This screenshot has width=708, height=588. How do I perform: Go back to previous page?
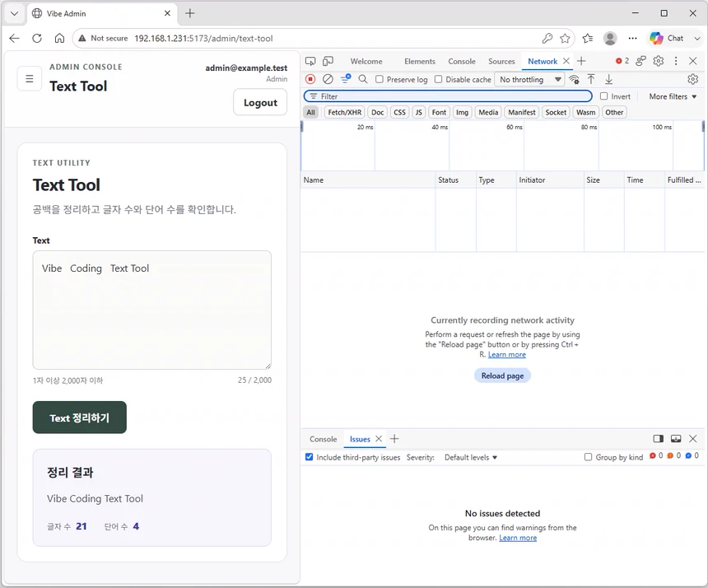pos(15,39)
